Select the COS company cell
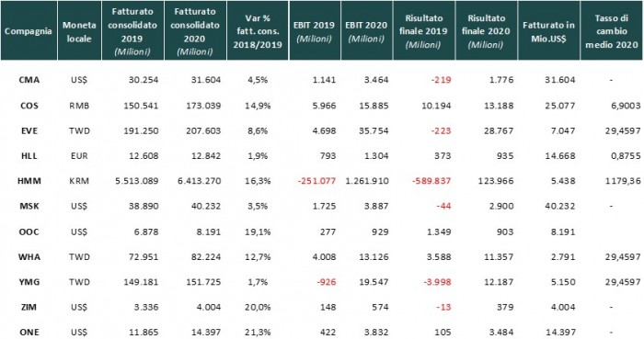This screenshot has width=644, height=339. coord(29,106)
